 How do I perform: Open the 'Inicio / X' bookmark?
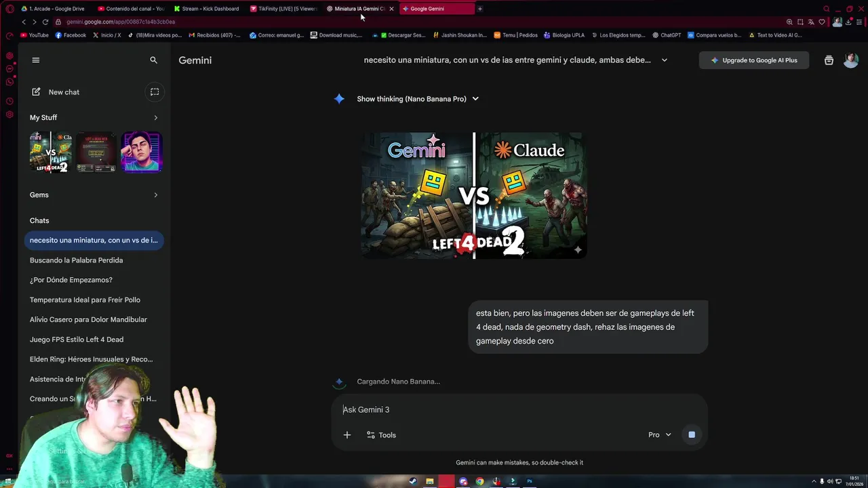[106, 35]
